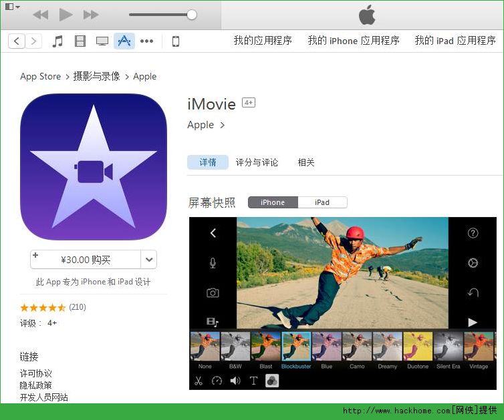504x420 pixels.
Task: Click the rewind playback button
Action: point(41,15)
